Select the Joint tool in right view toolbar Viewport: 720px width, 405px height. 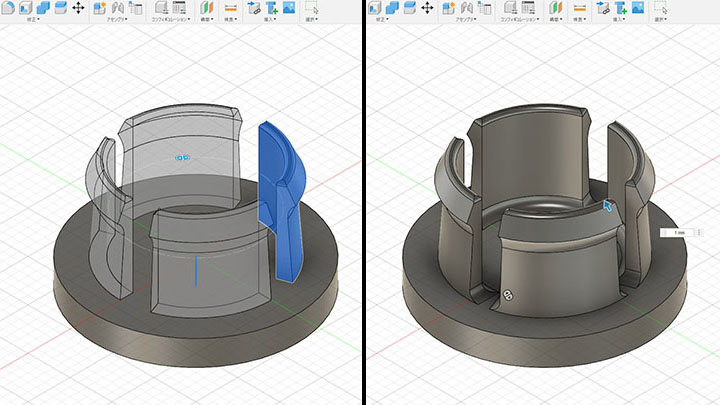(467, 7)
